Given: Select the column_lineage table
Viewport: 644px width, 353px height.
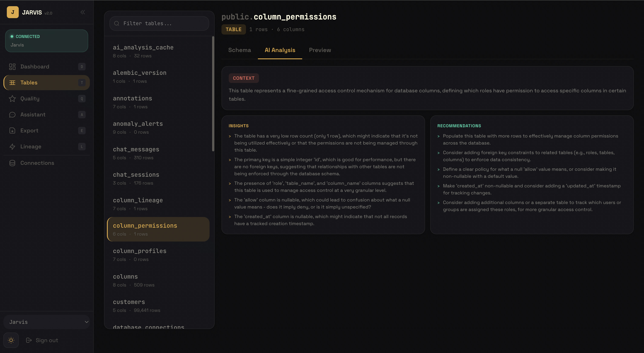Looking at the screenshot, I should 158,204.
